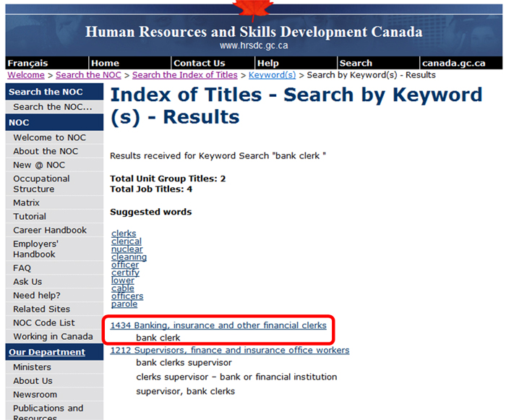Select suggested word cleaning
This screenshot has width=506, height=420.
[129, 257]
